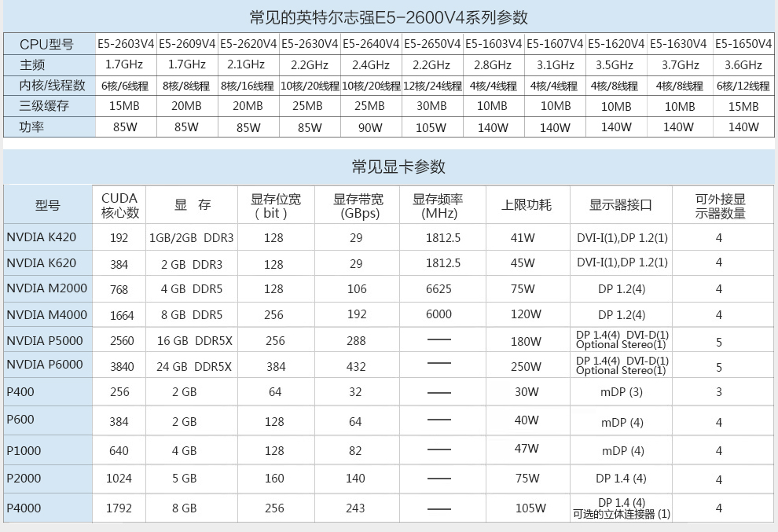Image resolution: width=778 pixels, height=532 pixels.
Task: Select the NVDIA K620 row label
Action: click(41, 262)
